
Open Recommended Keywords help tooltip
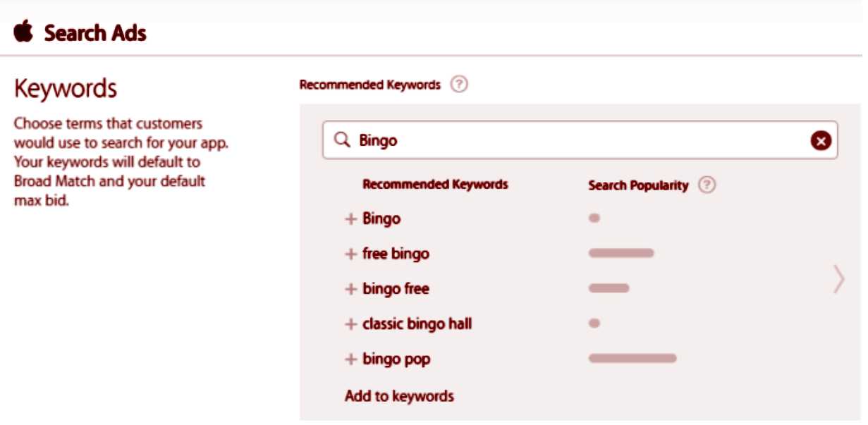(x=459, y=85)
